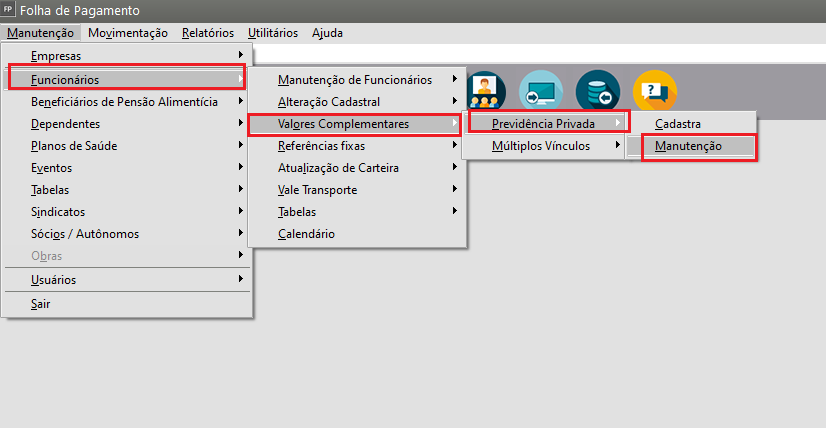Screen dimensions: 826x428
Task: Expand arrow beside Vale Transporte
Action: click(455, 189)
